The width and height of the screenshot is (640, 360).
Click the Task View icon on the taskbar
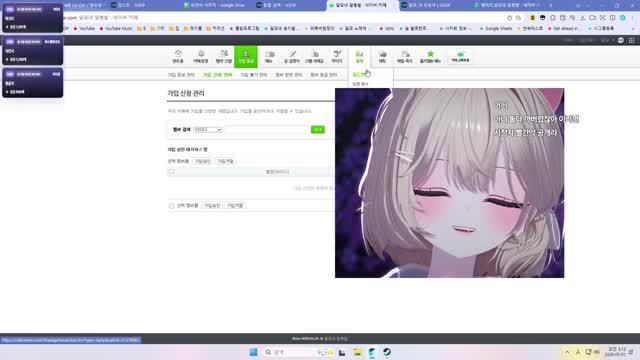(x=342, y=352)
